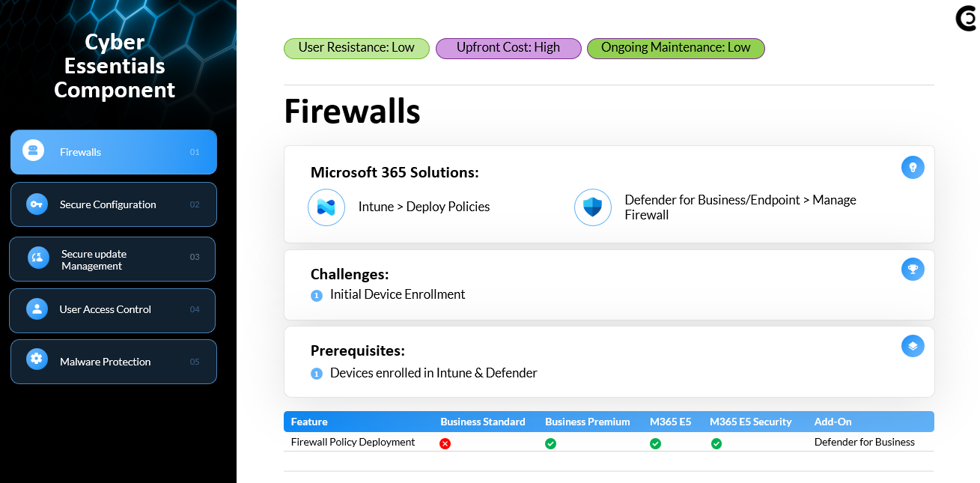Click the key icon beside Secure Configuration

coord(36,204)
